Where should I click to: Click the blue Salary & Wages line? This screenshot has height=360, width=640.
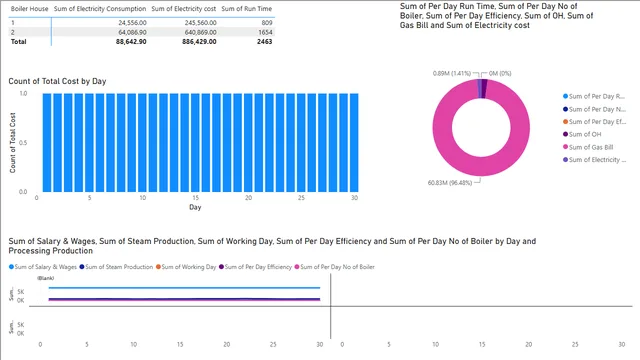click(184, 288)
